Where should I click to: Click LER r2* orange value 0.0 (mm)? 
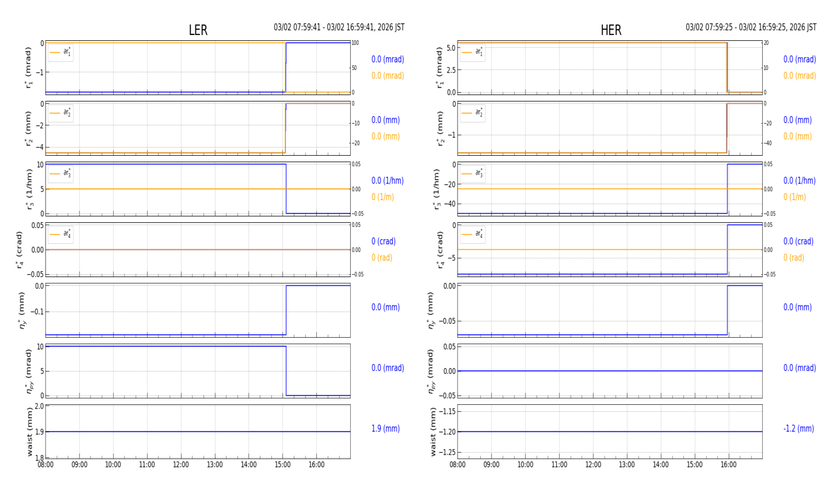(x=385, y=136)
